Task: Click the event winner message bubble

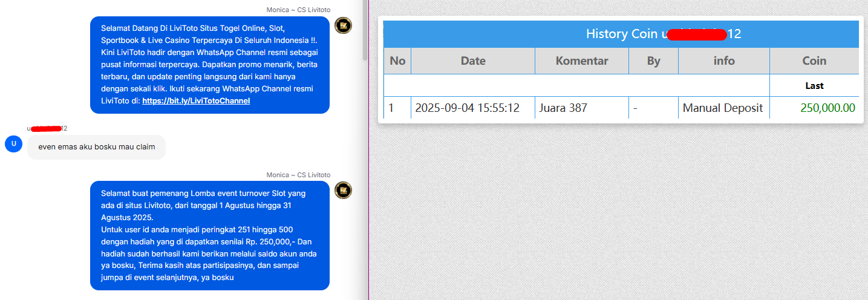Action: (210, 235)
